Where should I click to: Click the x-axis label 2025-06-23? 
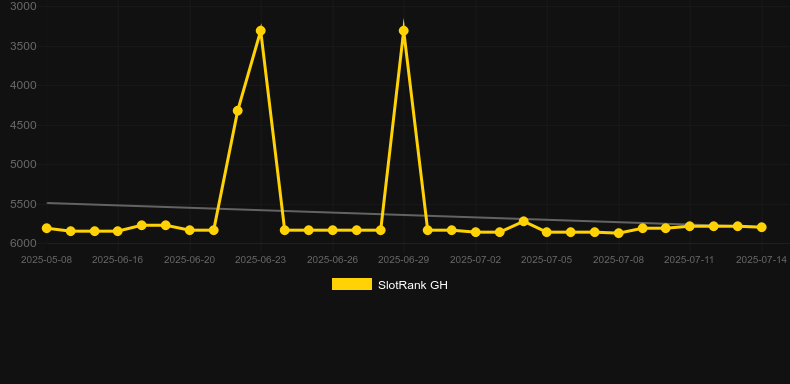(260, 260)
